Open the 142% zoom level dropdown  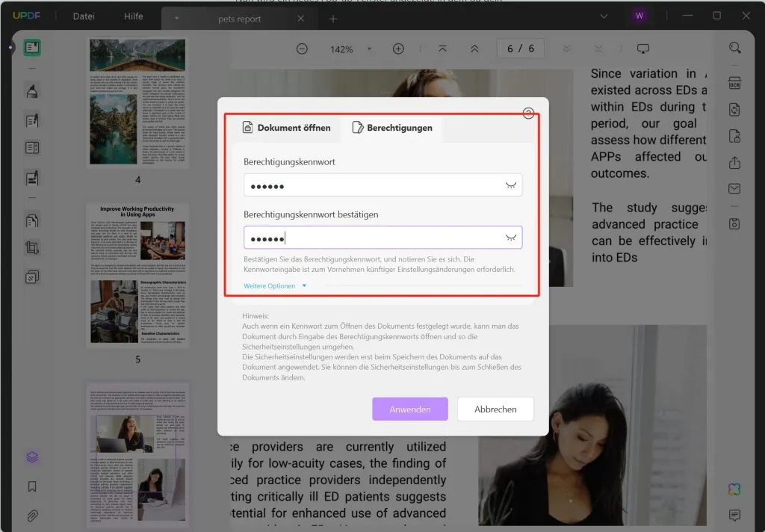(x=369, y=49)
